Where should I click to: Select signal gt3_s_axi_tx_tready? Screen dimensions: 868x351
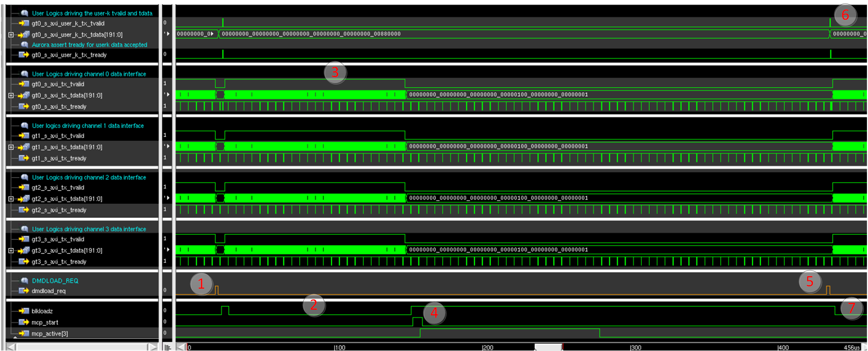(58, 262)
